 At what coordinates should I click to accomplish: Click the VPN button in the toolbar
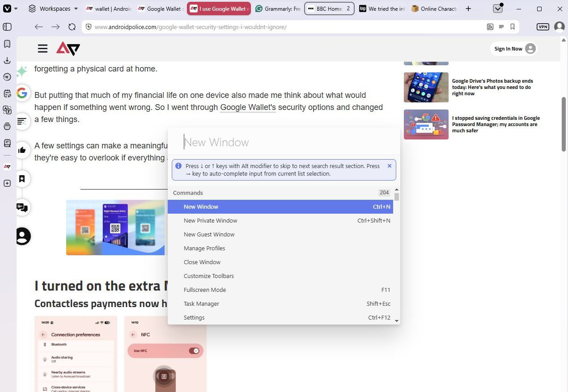(543, 27)
